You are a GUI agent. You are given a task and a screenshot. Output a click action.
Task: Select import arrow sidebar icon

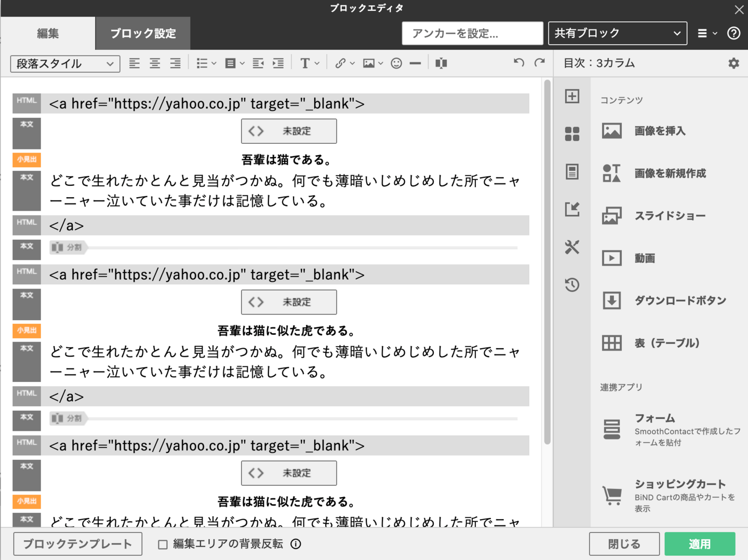(572, 209)
